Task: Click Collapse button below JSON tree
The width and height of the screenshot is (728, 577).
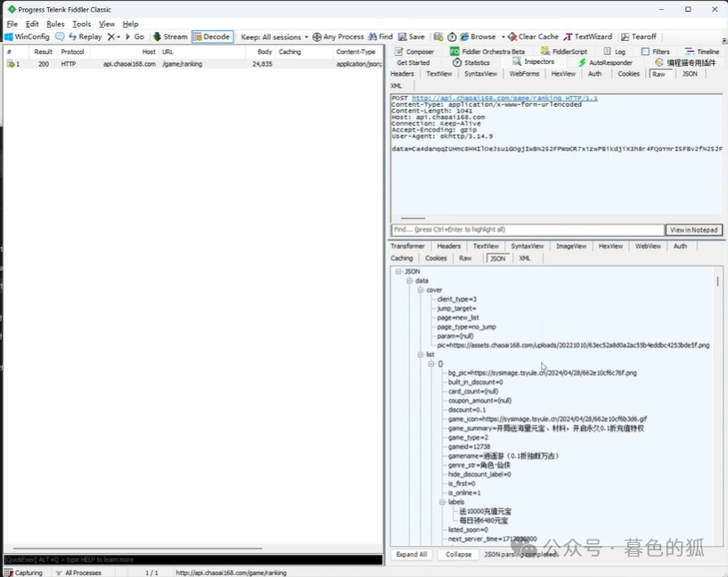Action: coord(458,554)
